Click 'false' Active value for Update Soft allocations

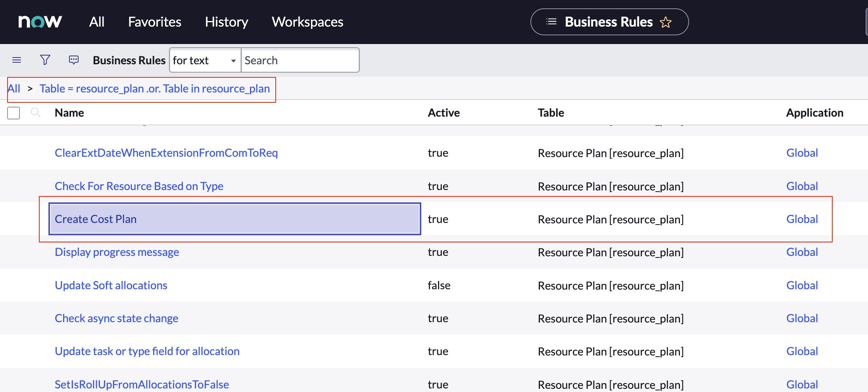[439, 285]
